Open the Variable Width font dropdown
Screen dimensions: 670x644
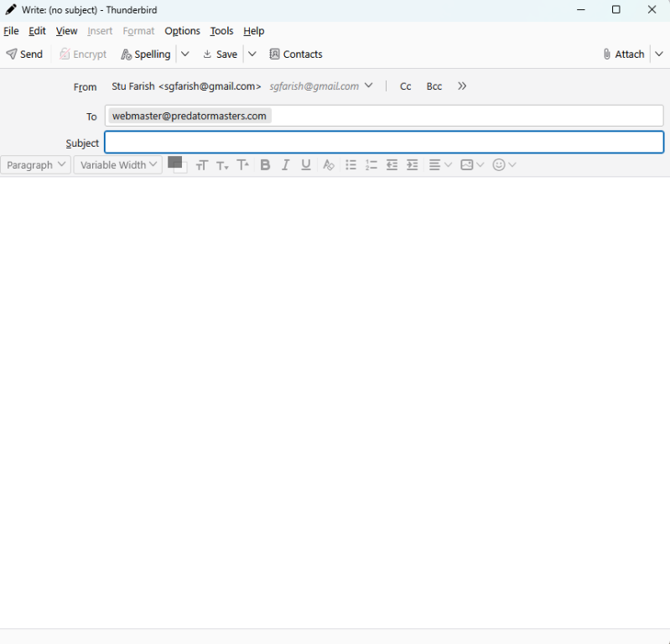[118, 165]
